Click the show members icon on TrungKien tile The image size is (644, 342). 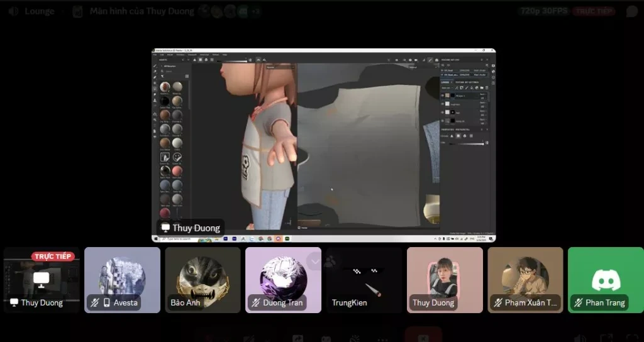click(x=330, y=262)
